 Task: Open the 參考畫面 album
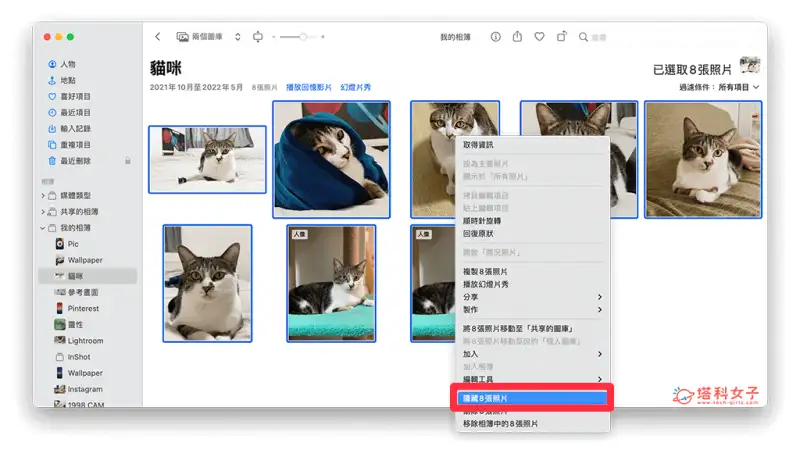(83, 292)
